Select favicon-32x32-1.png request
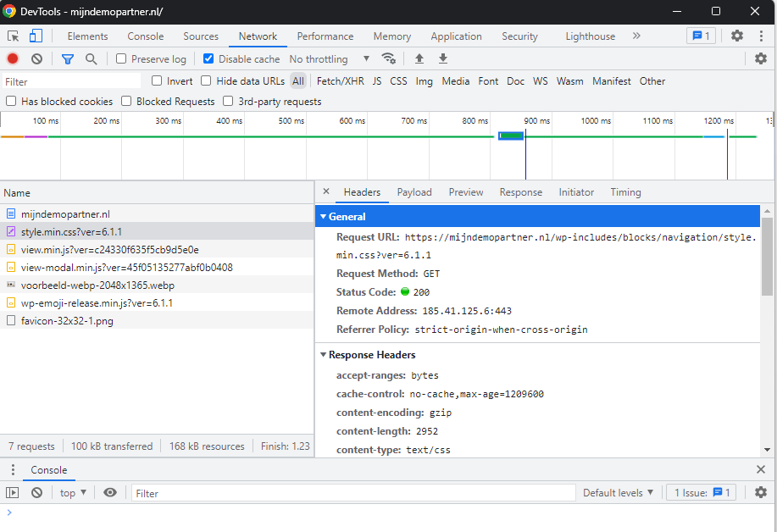Screen dimensions: 777x532 (157, 321)
